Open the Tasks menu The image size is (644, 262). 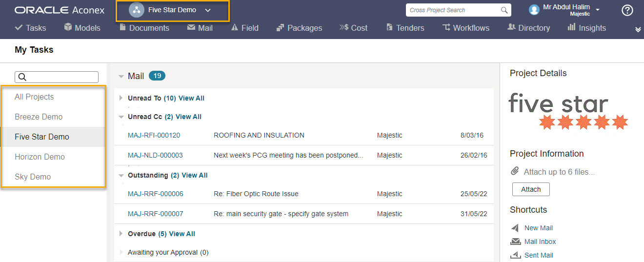tap(31, 28)
